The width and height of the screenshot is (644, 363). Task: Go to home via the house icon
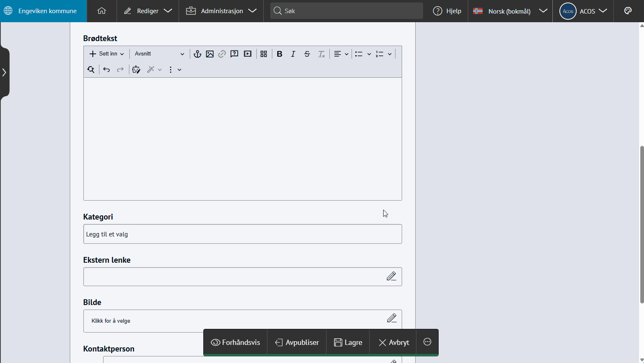coord(101,11)
